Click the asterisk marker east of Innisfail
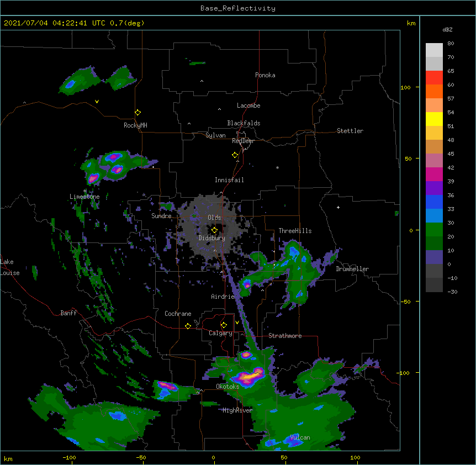The width and height of the screenshot is (476, 465). click(277, 167)
